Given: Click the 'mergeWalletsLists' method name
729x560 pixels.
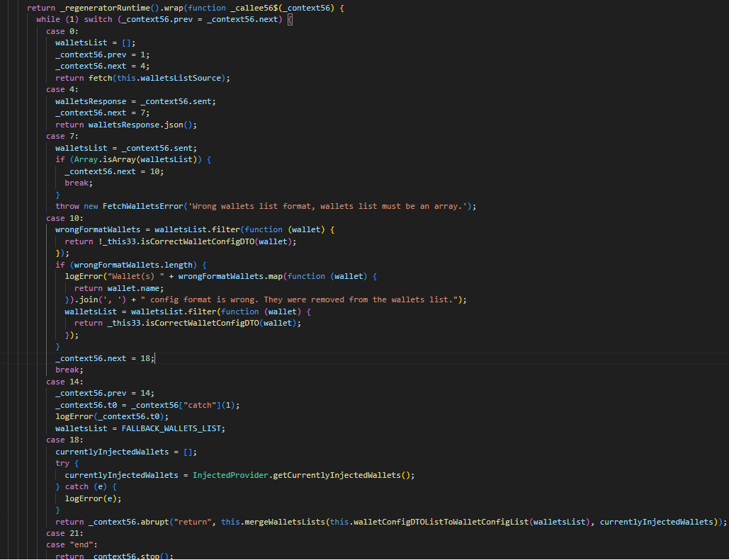Looking at the screenshot, I should (285, 522).
